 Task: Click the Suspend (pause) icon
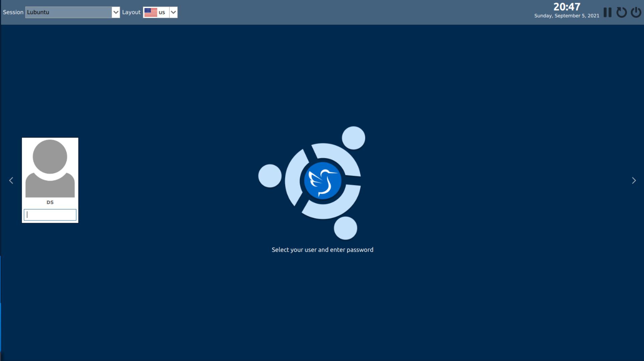pos(607,12)
